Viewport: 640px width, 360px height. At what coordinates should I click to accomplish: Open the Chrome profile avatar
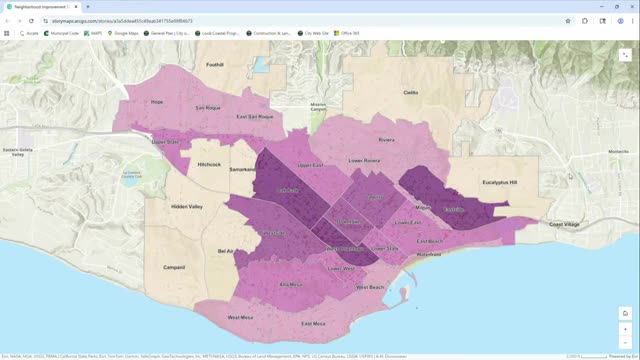coord(620,21)
